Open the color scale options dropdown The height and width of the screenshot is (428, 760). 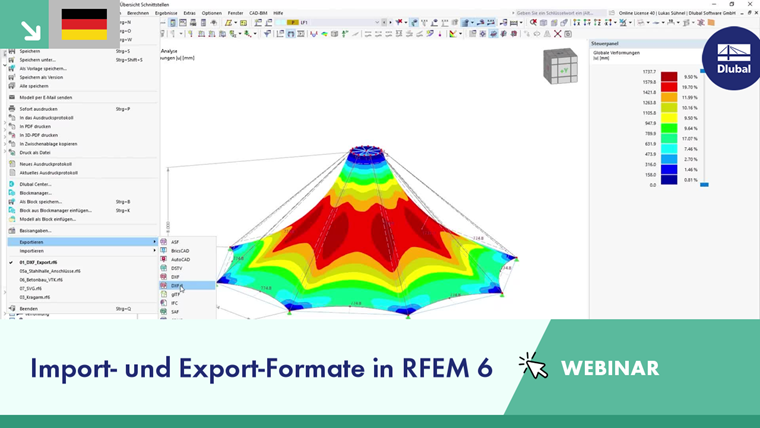pyautogui.click(x=460, y=34)
